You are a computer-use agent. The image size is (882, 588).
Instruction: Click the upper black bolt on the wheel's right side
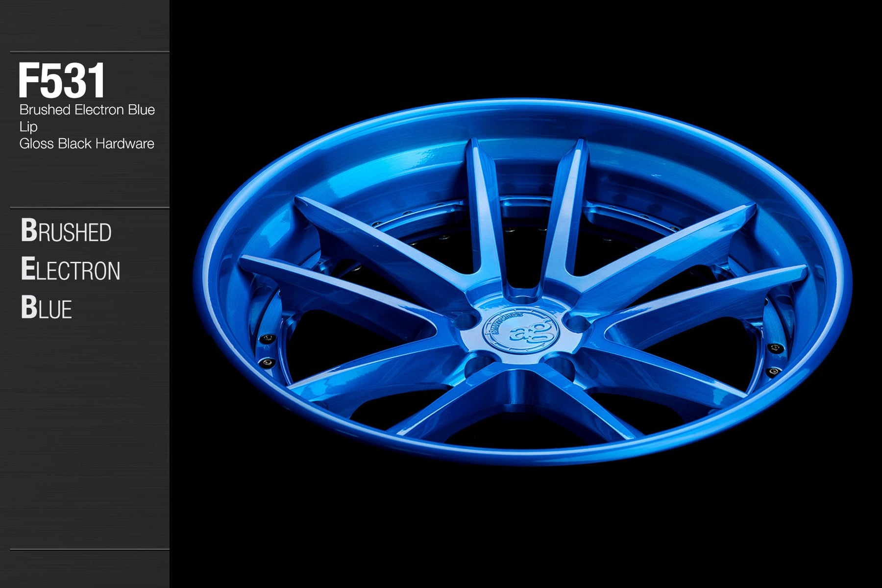(x=775, y=348)
